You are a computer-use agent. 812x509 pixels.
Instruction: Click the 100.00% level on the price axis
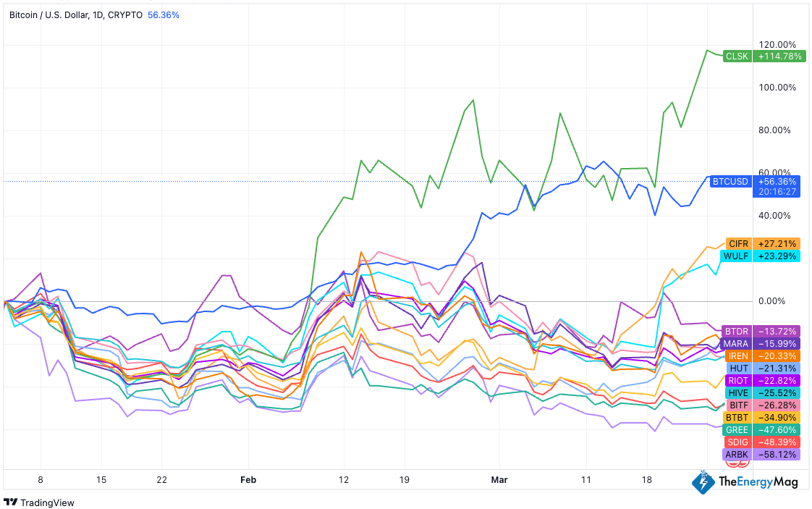(x=777, y=88)
